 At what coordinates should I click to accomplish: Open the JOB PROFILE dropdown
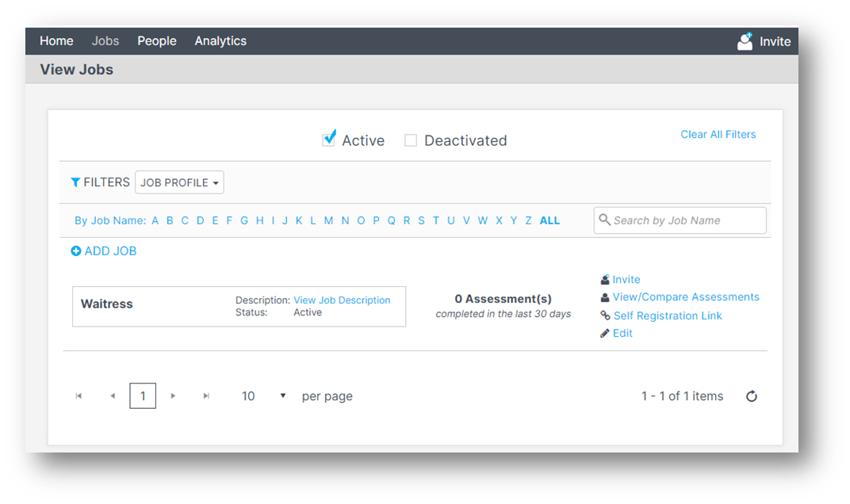pos(178,182)
